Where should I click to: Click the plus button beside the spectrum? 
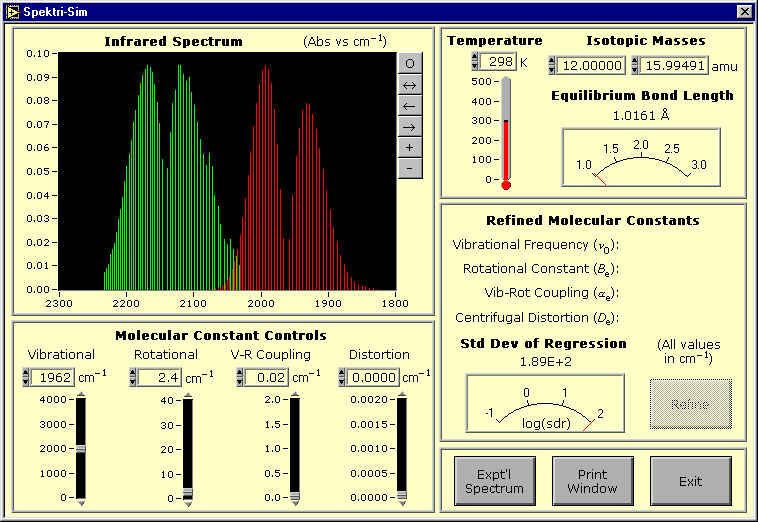point(408,146)
